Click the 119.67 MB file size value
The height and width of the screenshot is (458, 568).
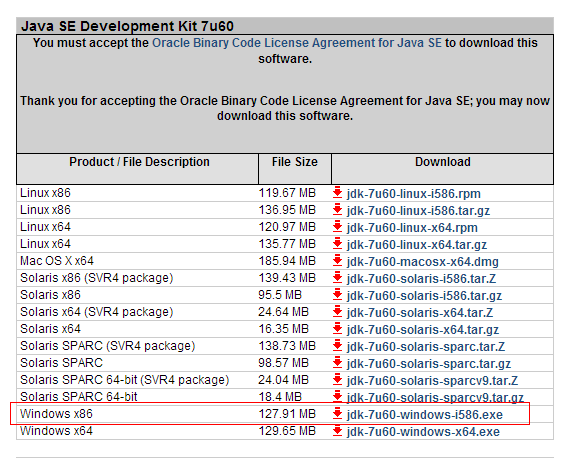[287, 193]
